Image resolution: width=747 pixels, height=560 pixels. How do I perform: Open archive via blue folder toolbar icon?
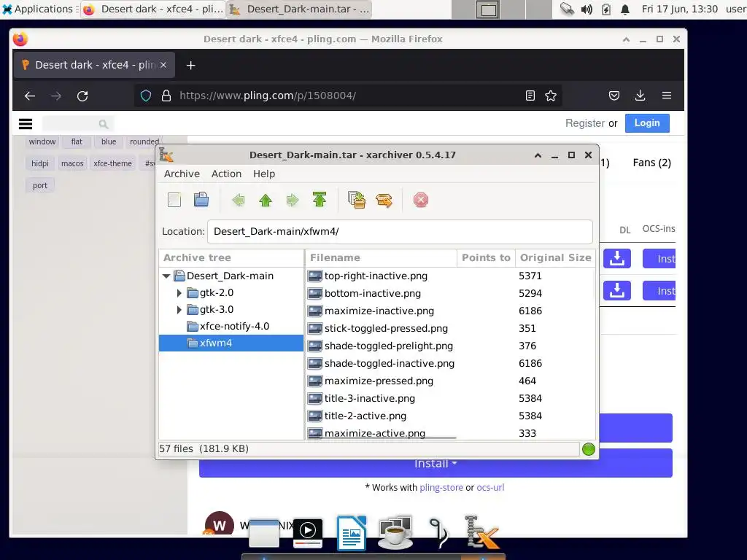(x=201, y=200)
